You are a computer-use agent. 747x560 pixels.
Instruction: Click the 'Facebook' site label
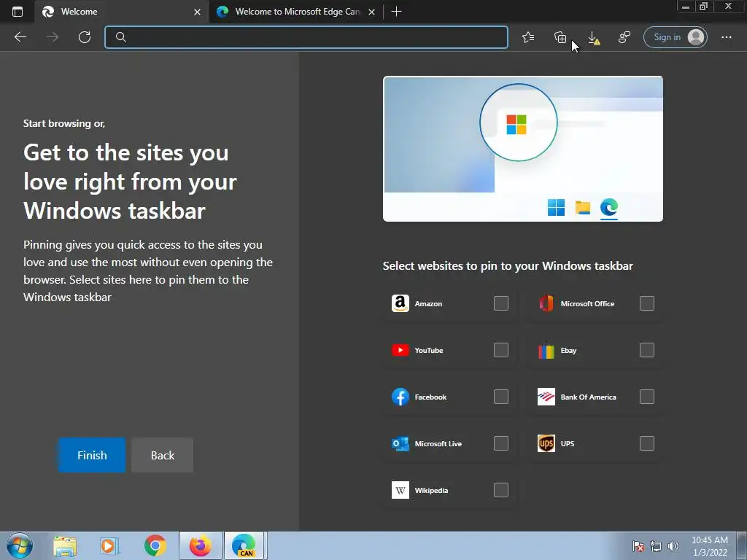point(430,397)
